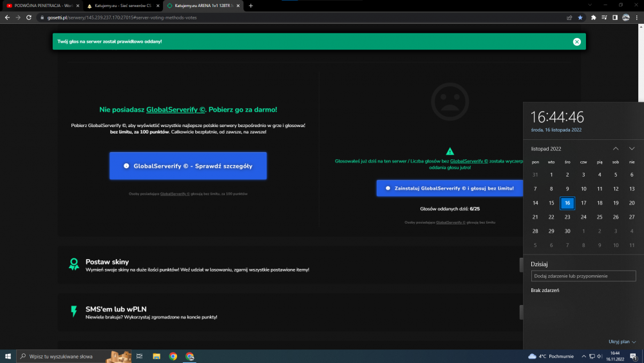This screenshot has height=363, width=644.
Task: Open GlobalServerify link in the warning message
Action: click(x=469, y=161)
